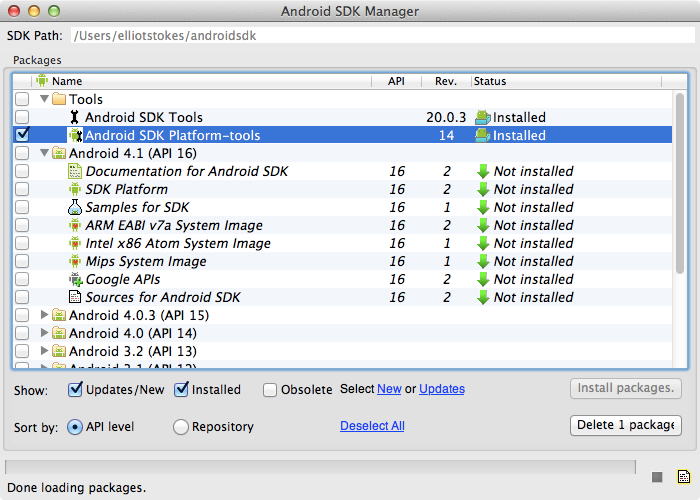The height and width of the screenshot is (500, 700).
Task: Click the Android 4.1 (API 16) folder icon
Action: (59, 153)
